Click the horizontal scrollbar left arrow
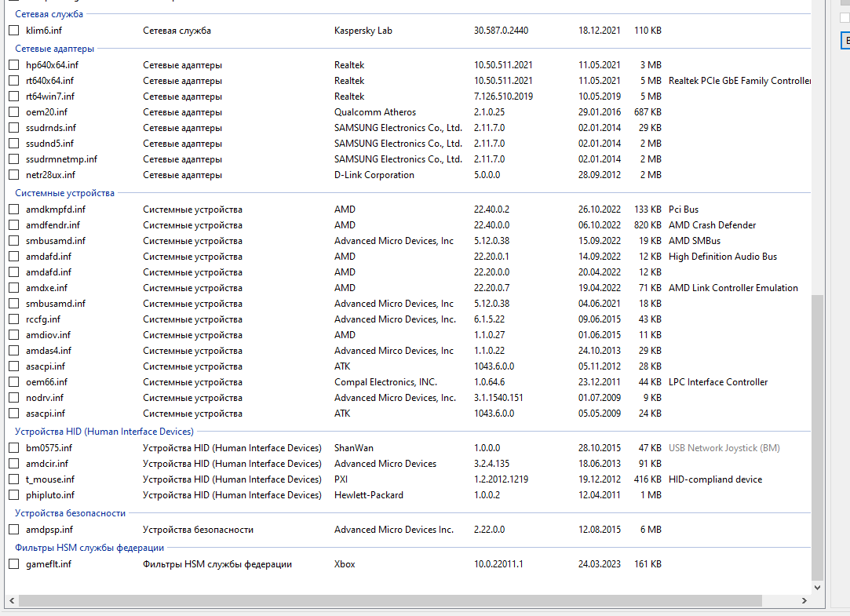The image size is (850, 616). [x=12, y=601]
